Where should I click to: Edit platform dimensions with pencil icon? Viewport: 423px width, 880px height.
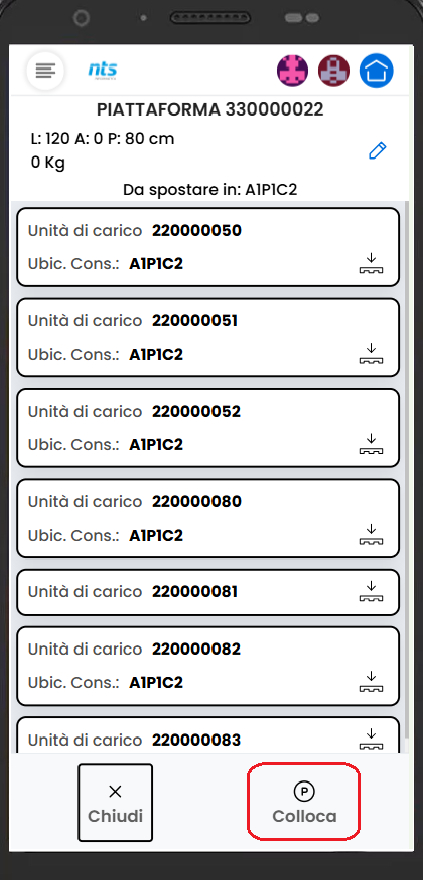[x=378, y=151]
